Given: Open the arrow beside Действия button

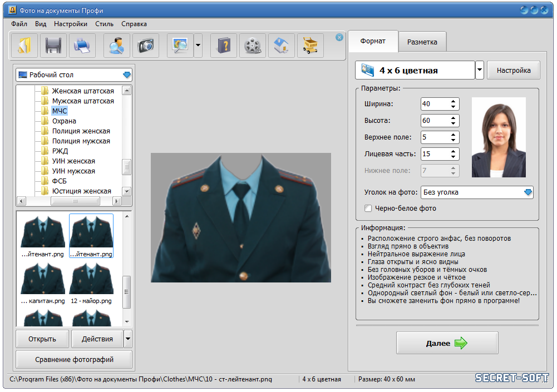Looking at the screenshot, I should [x=128, y=339].
